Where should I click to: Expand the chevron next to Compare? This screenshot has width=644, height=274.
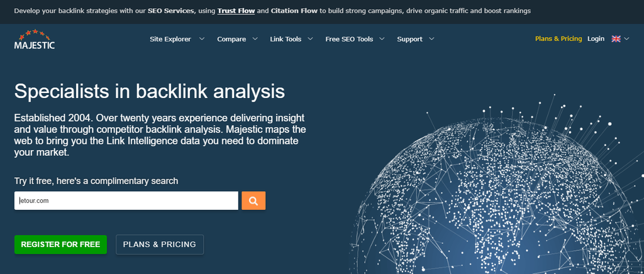255,39
